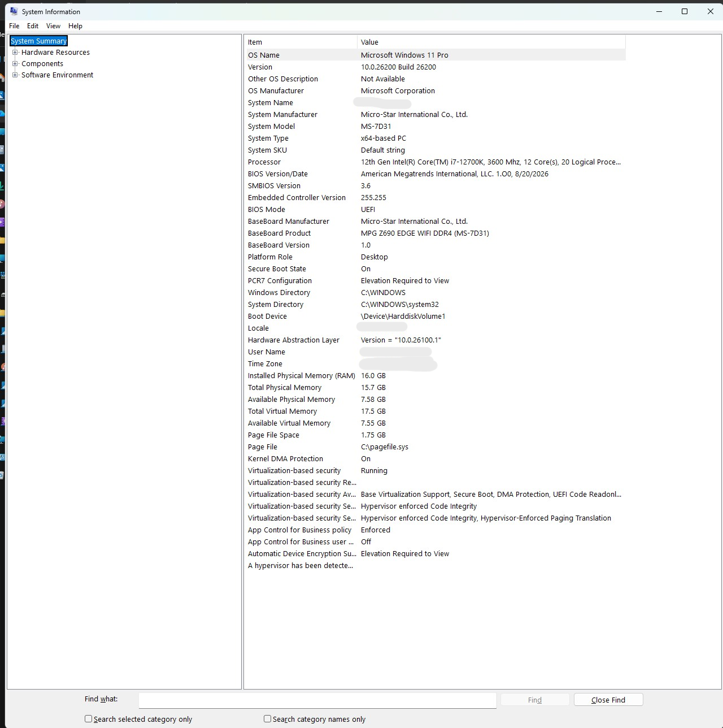723x728 pixels.
Task: Click the System Model label
Action: click(271, 127)
